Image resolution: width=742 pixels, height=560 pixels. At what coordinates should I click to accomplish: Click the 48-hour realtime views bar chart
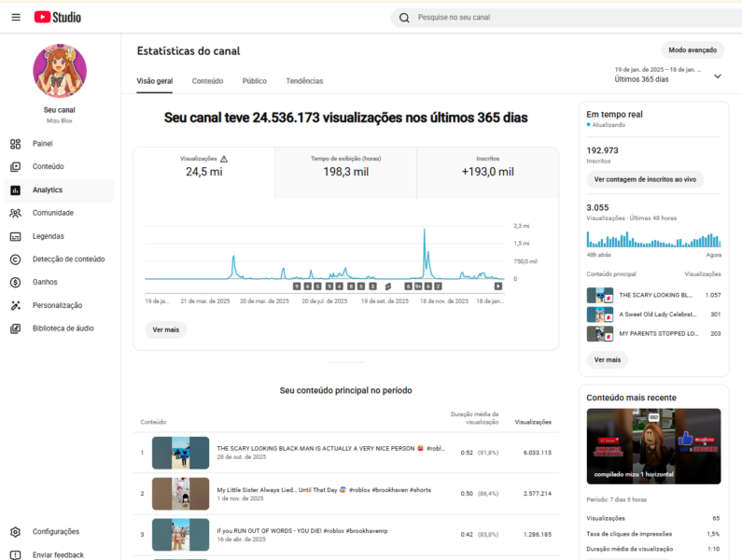click(653, 240)
